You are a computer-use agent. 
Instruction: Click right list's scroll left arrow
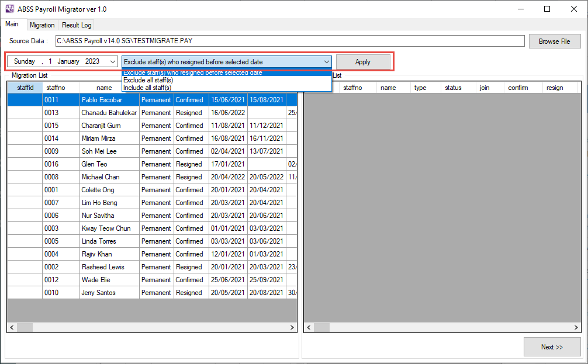click(309, 328)
